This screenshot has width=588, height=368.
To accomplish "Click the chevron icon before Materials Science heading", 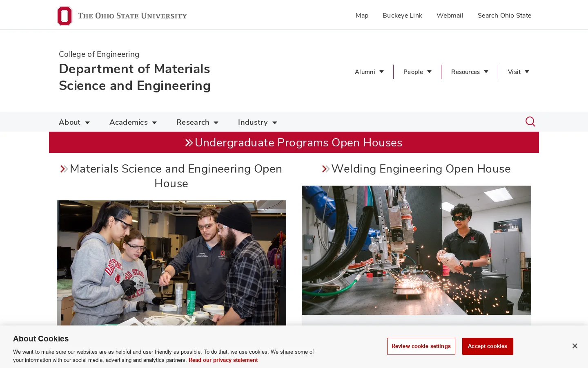I will (x=64, y=169).
